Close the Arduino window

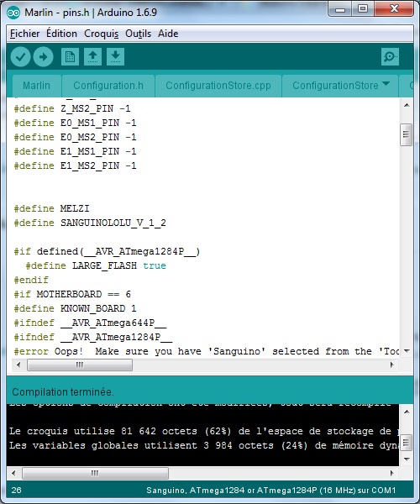(394, 9)
